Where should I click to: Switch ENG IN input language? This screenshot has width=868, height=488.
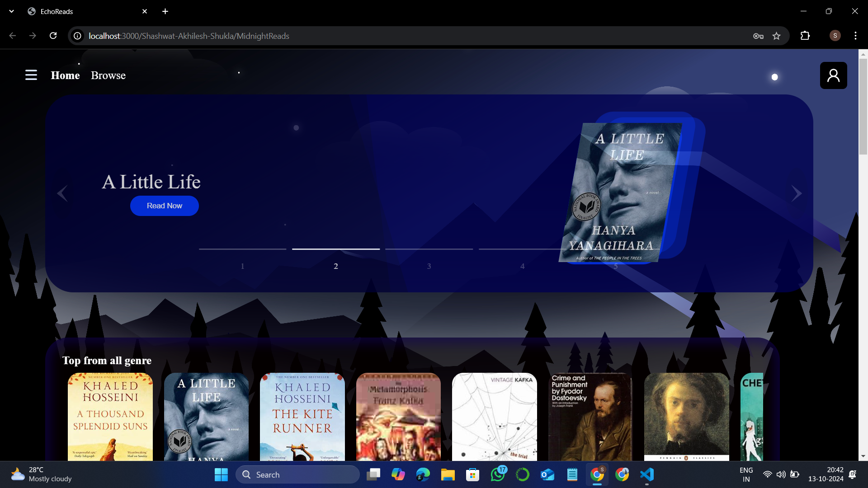coord(746,474)
